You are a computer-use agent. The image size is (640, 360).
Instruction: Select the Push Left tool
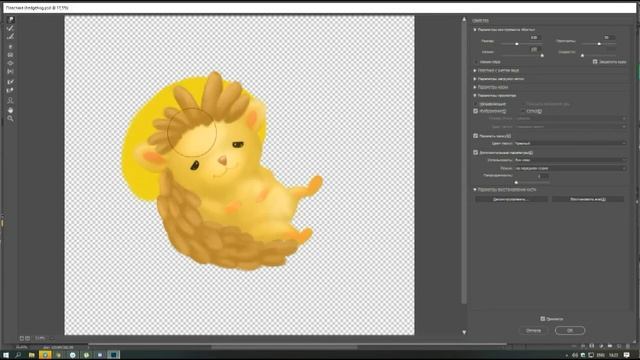click(11, 72)
